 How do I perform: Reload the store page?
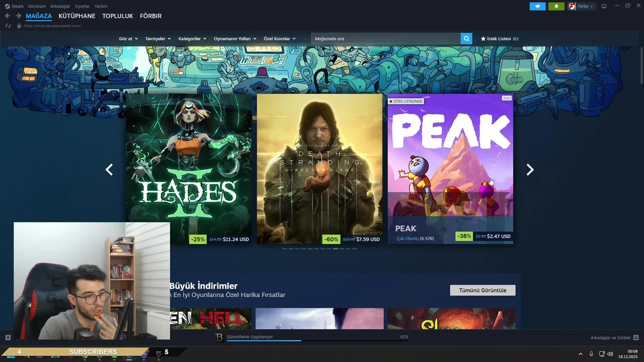pos(8,26)
